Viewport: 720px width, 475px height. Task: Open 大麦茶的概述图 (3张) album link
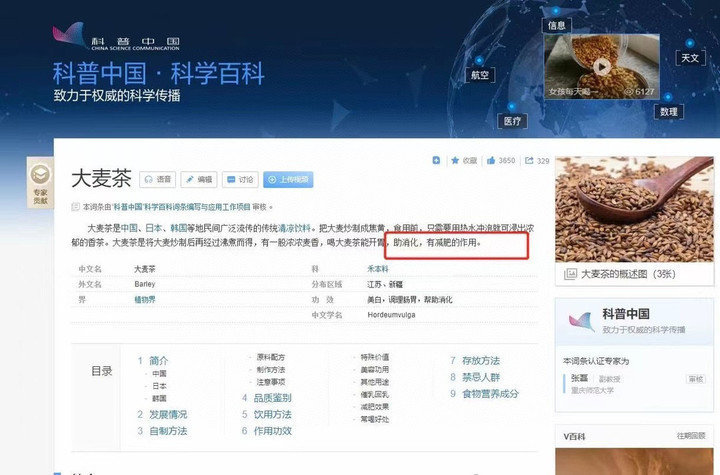point(628,274)
